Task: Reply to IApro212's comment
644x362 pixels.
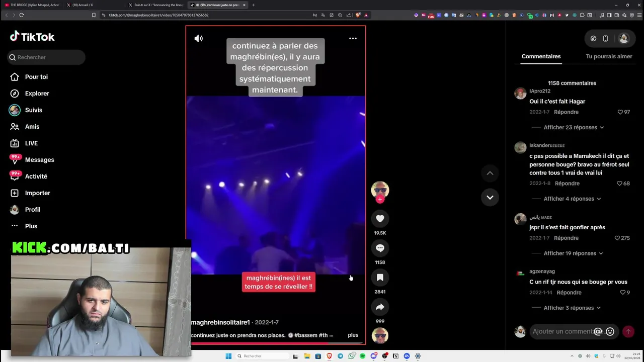Action: (566, 112)
